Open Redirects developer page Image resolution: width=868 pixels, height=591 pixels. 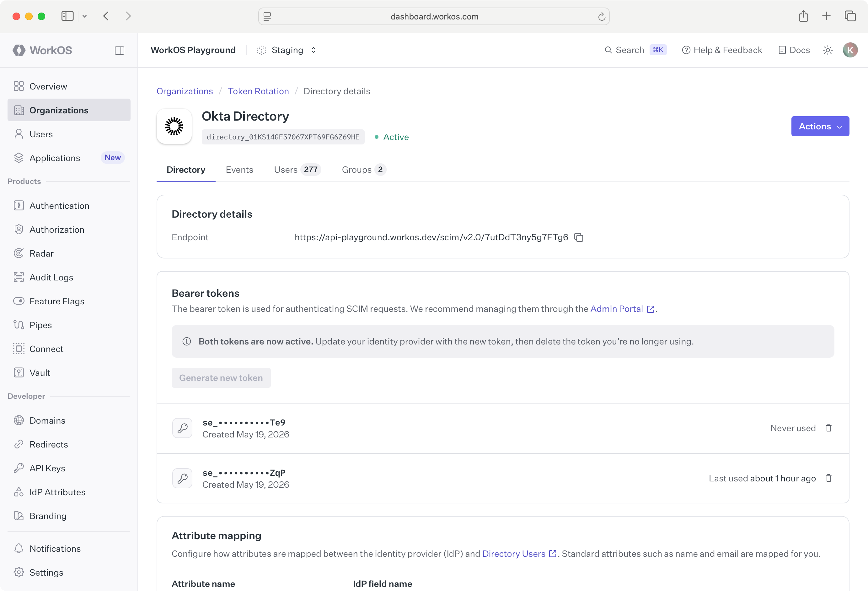coord(69,444)
